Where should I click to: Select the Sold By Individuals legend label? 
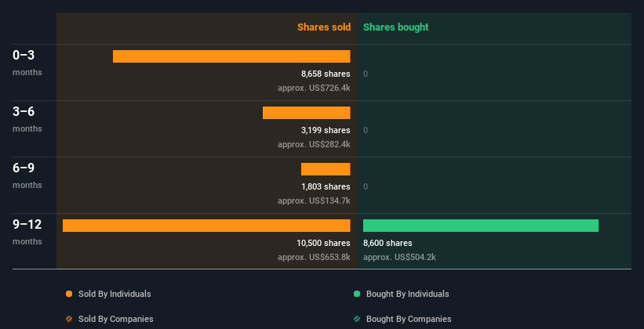[x=115, y=294]
